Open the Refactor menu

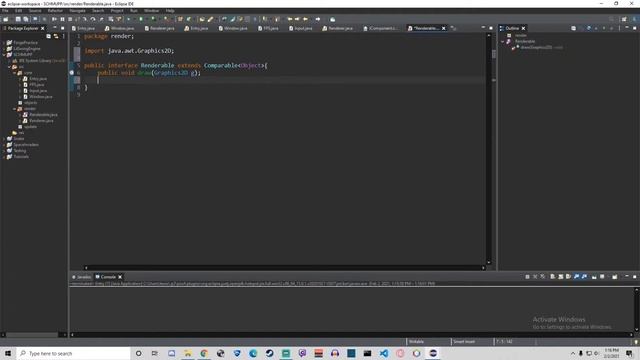(55, 11)
